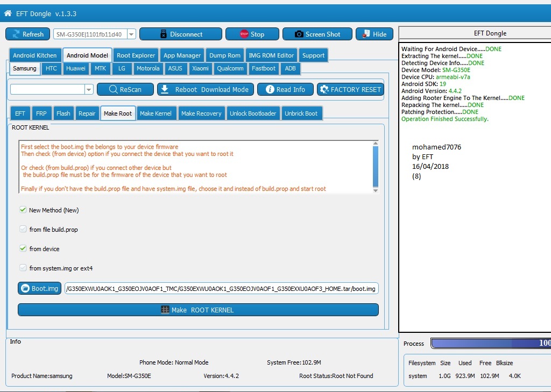This screenshot has height=392, width=551.
Task: Check the from file build.prop option
Action: [x=23, y=229]
